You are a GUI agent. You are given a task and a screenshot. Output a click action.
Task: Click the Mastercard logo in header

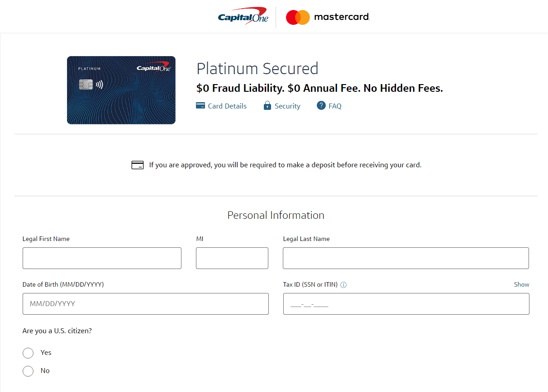tap(328, 17)
